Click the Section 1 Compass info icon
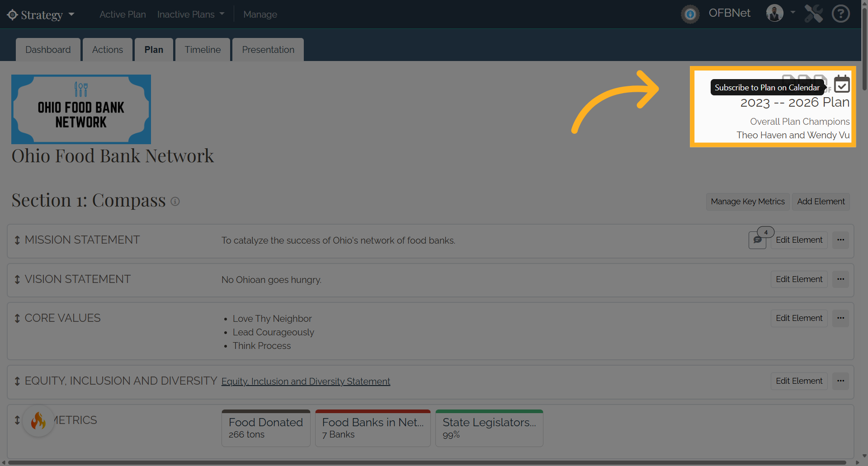The height and width of the screenshot is (466, 868). coord(175,202)
